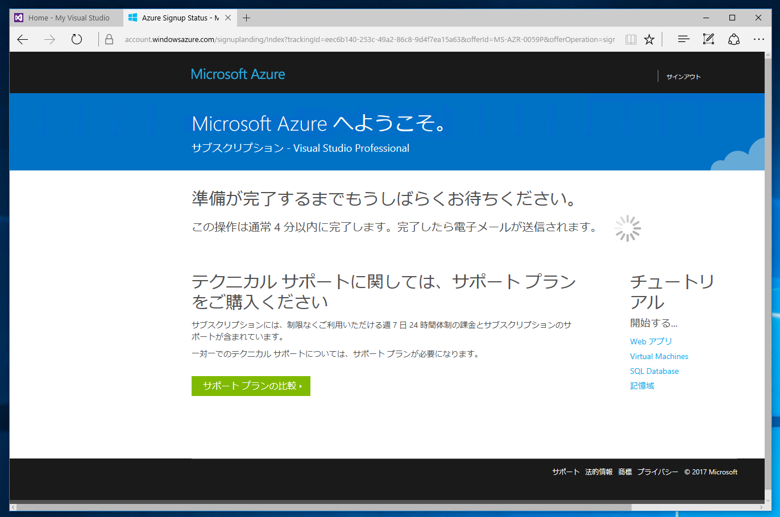Open the 記憶域 tutorial link
Screen dimensions: 780x517
(642, 386)
